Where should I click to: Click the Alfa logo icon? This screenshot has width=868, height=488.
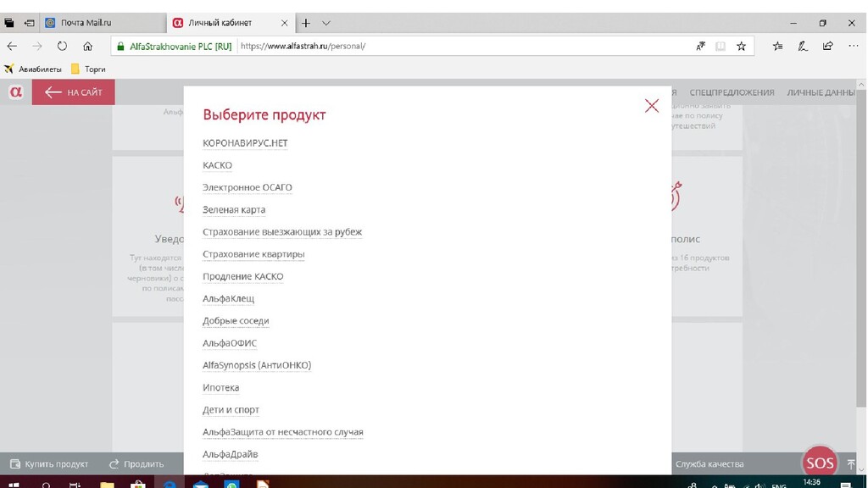[15, 91]
